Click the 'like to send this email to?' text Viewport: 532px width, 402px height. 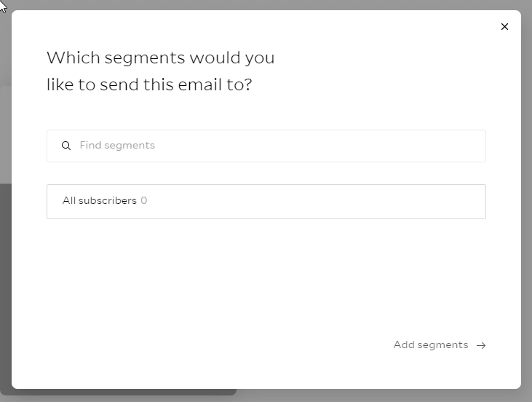pos(149,84)
